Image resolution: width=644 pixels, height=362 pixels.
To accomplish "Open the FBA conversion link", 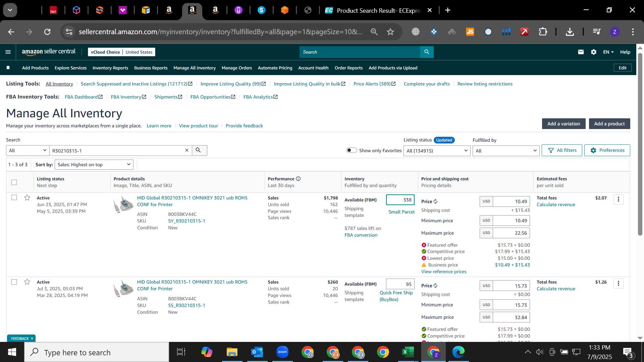I will [x=361, y=235].
